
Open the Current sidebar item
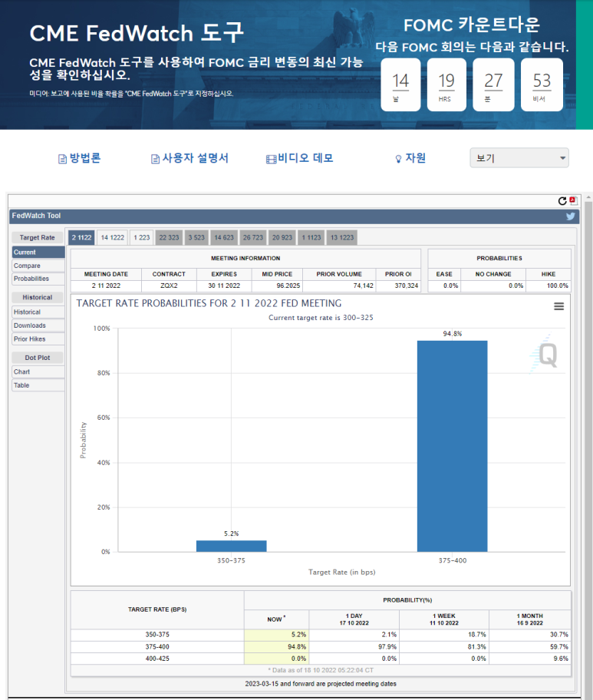click(x=38, y=253)
